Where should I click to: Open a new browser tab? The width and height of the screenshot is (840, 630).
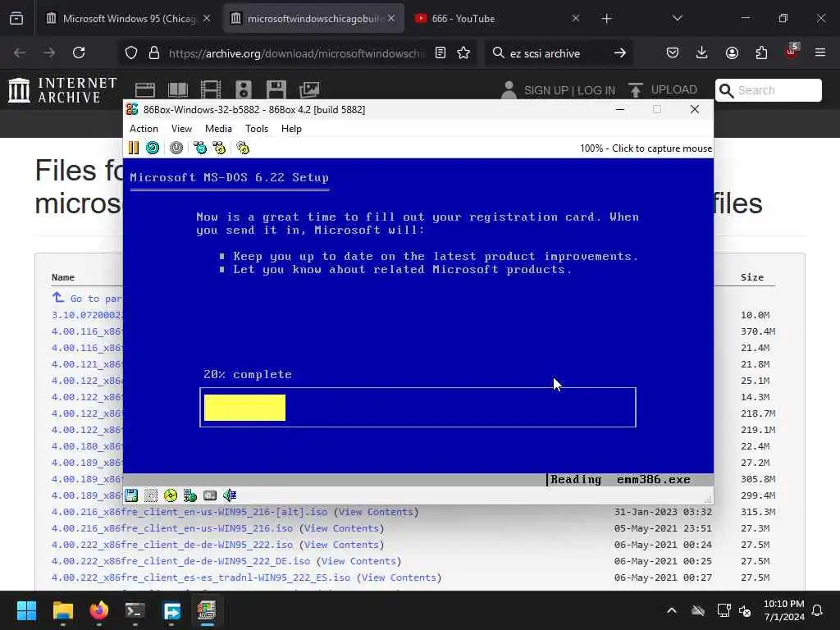click(606, 19)
